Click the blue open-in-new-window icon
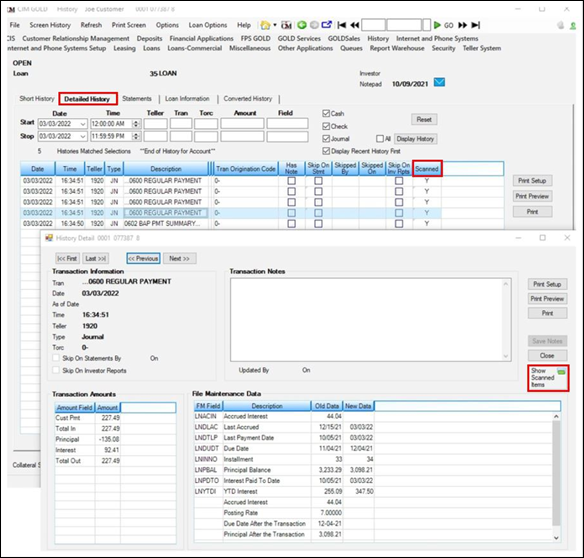Image resolution: width=584 pixels, height=558 pixels. (327, 25)
